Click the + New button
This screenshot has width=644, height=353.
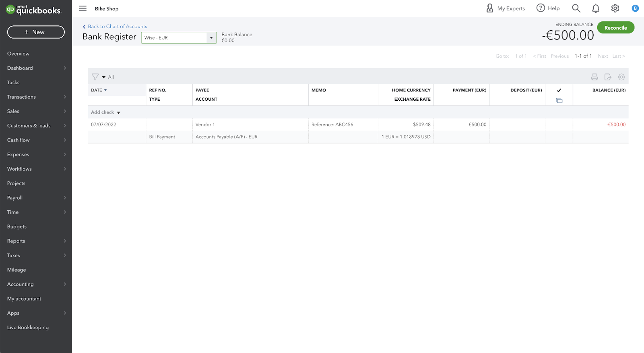click(36, 32)
